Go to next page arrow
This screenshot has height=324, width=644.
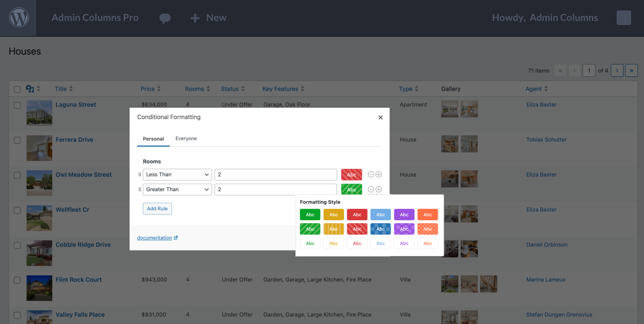click(617, 71)
